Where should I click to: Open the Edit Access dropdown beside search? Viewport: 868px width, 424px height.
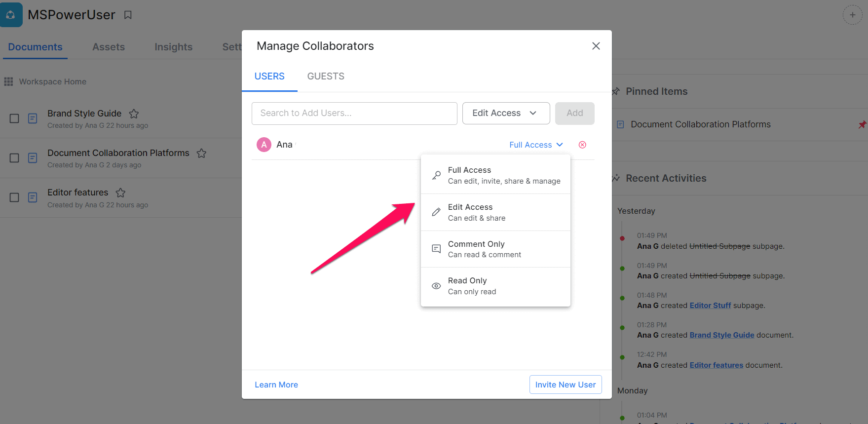[x=505, y=113]
